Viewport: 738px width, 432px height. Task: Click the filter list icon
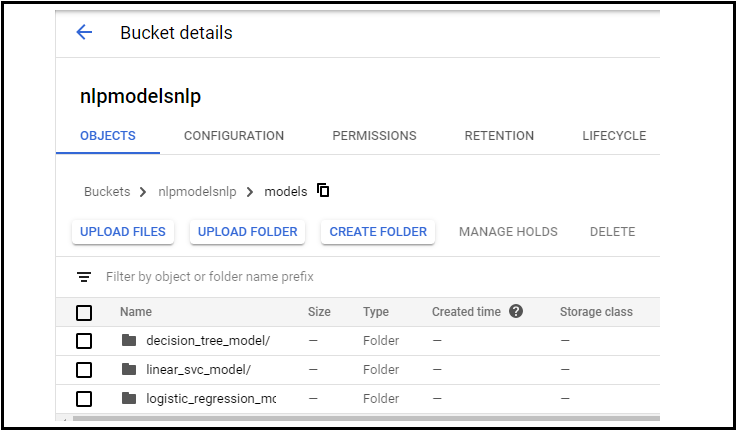84,276
